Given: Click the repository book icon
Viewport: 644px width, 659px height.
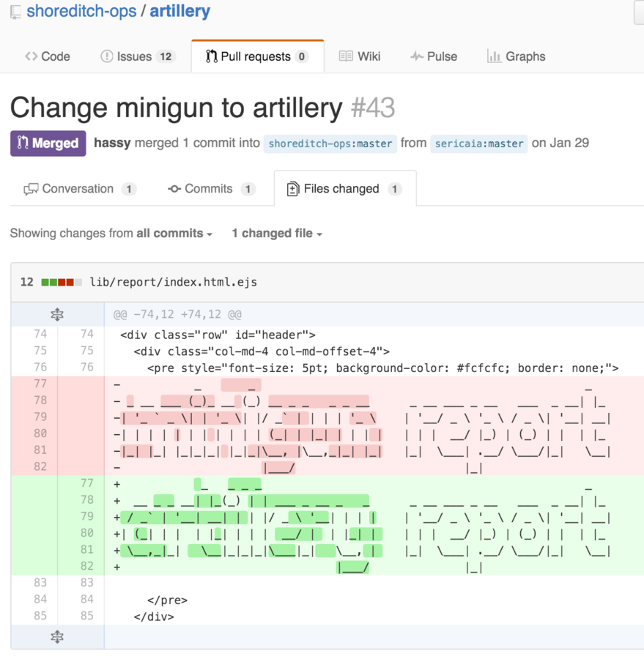Looking at the screenshot, I should (x=15, y=12).
